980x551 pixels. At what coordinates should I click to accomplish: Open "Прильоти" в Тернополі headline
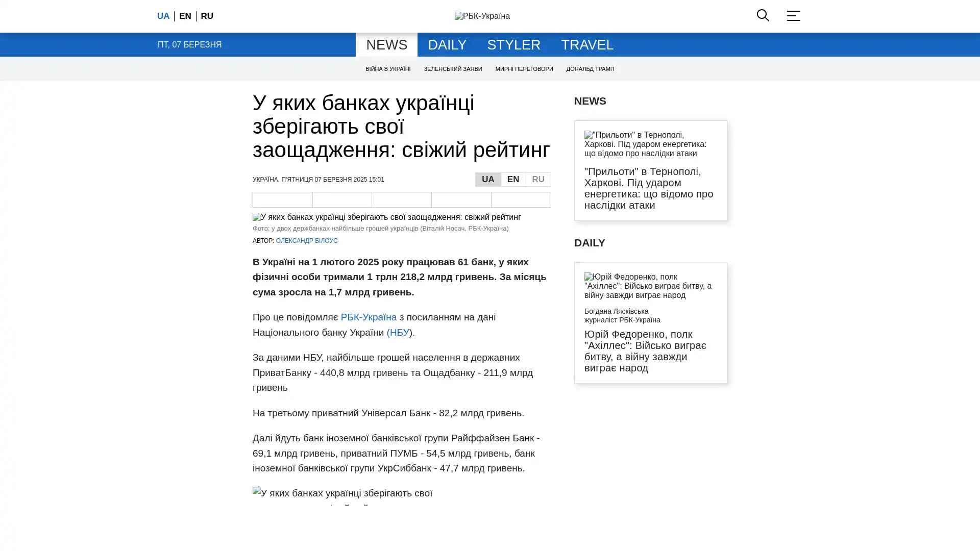649,188
